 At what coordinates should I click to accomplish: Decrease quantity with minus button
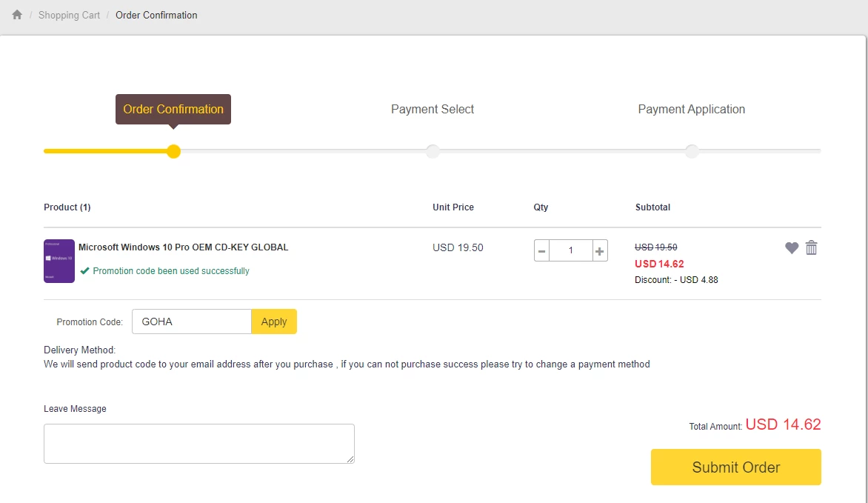coord(542,250)
